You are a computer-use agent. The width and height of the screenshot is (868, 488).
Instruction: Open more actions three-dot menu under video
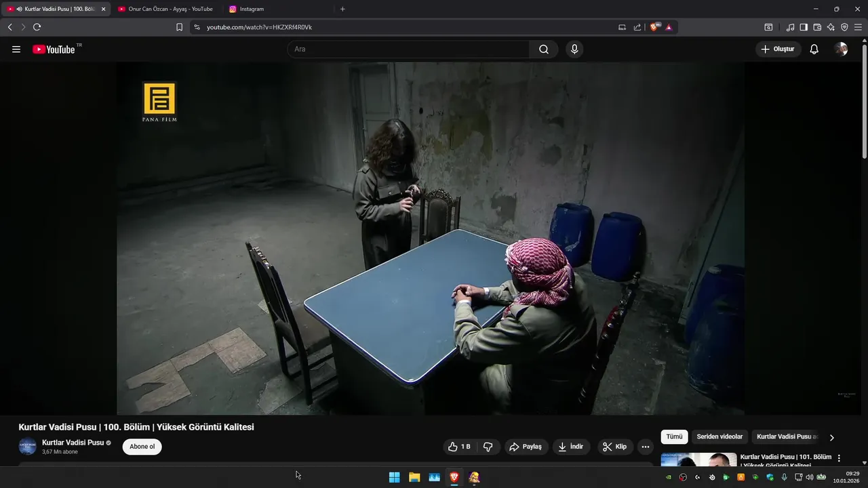(645, 447)
